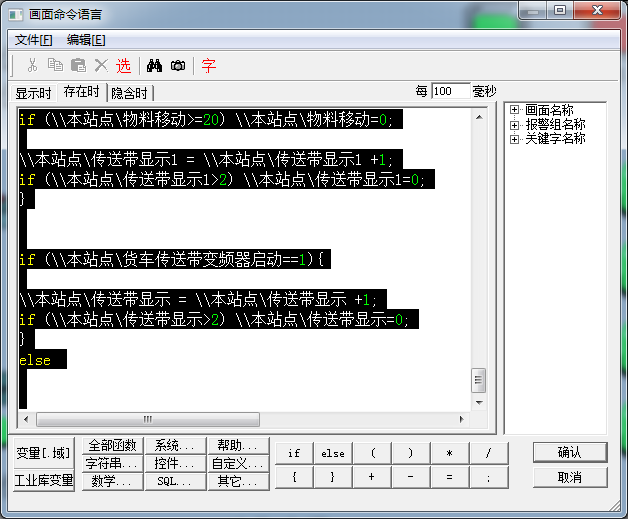
Task: Click the Cut scissors toolbar icon
Action: [32, 65]
